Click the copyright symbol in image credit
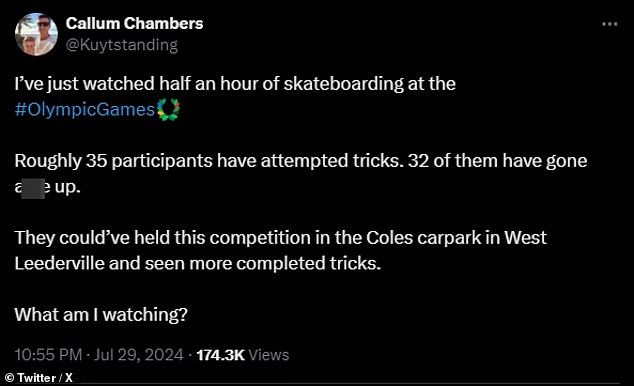634x386 pixels. [9, 378]
